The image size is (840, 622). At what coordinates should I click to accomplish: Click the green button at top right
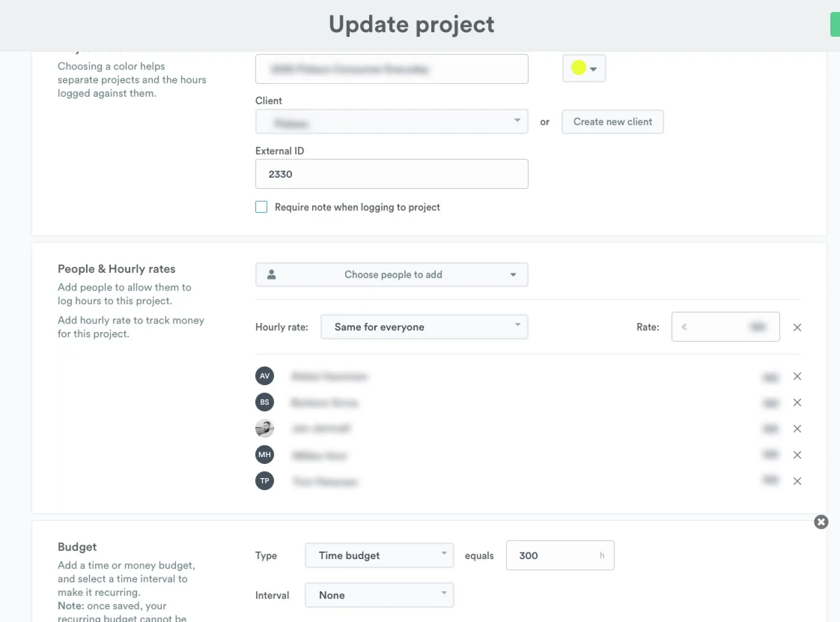(835, 25)
